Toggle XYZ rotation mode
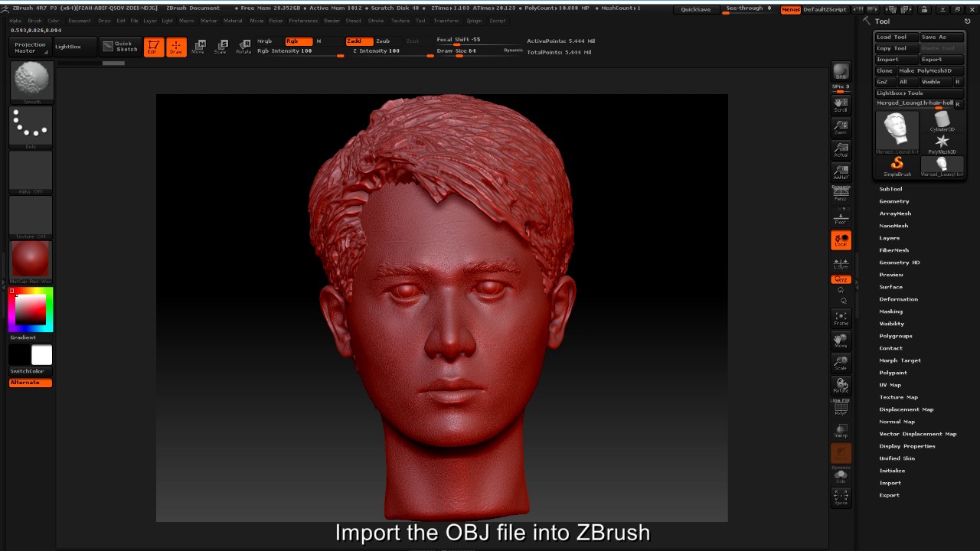The image size is (980, 551). tap(841, 279)
